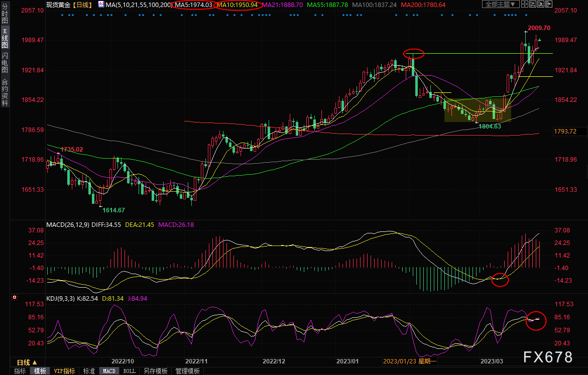Viewport: 588px width, 375px height.
Task: Click the KDJ(9,3,3) indicator label
Action: point(60,299)
